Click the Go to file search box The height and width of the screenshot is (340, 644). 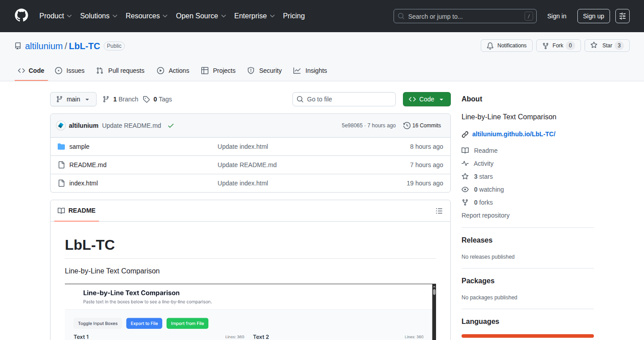344,99
